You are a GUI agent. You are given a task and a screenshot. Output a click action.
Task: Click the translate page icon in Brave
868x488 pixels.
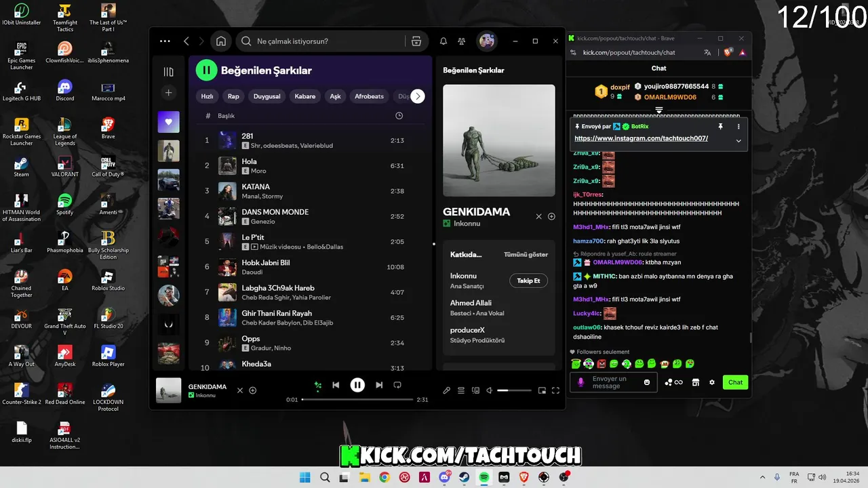click(x=707, y=52)
